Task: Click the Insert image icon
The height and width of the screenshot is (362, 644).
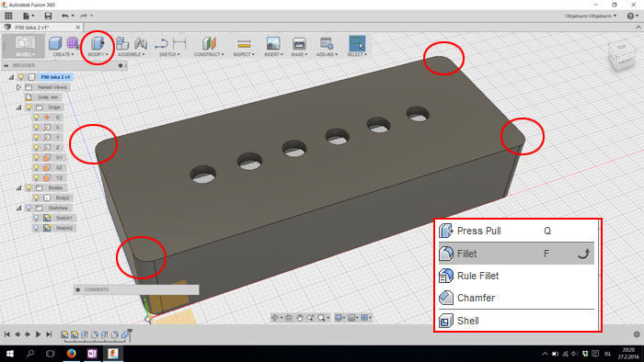Action: coord(273,43)
